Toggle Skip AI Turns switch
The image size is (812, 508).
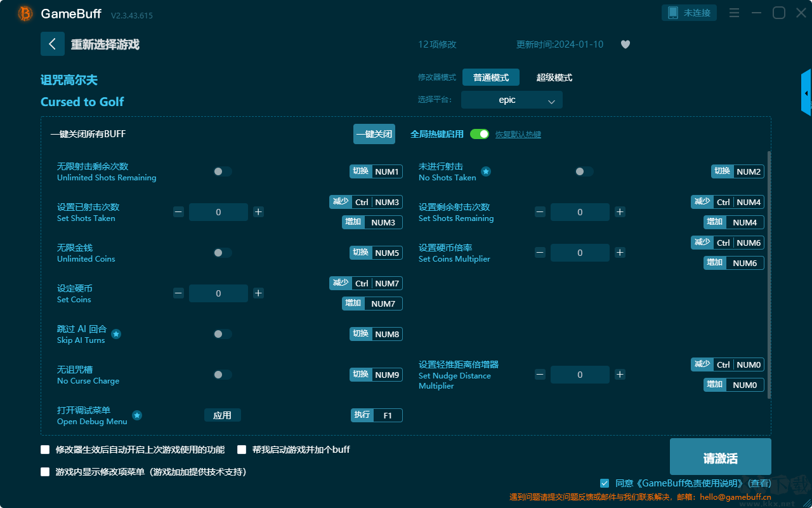click(223, 334)
